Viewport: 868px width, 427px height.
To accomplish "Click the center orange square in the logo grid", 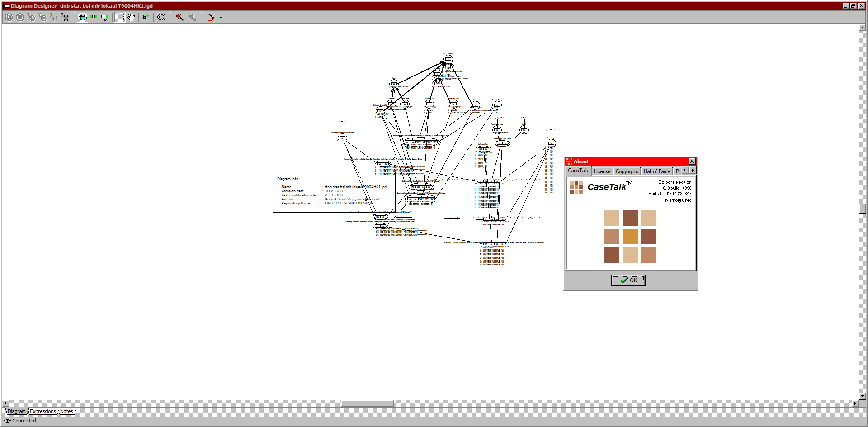I will click(x=630, y=237).
